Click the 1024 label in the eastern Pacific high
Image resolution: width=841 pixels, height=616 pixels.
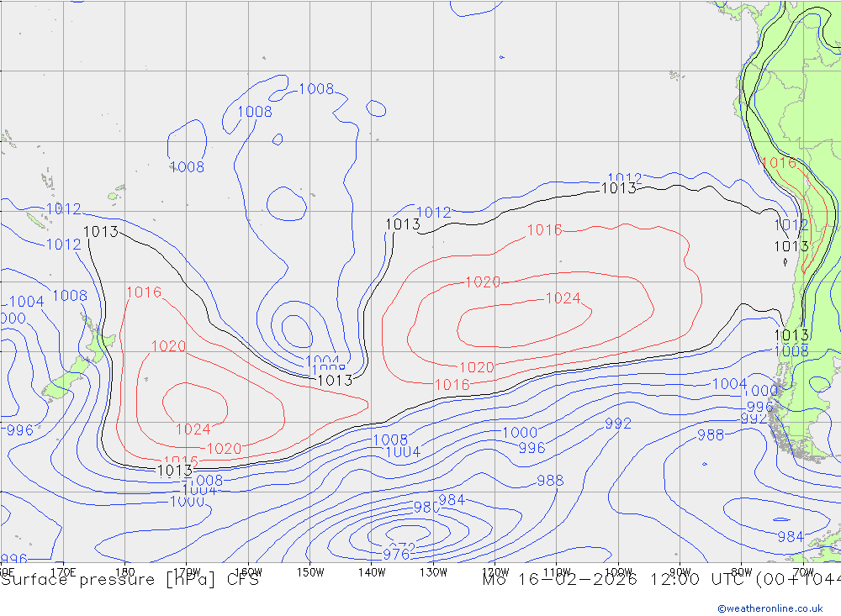(563, 298)
